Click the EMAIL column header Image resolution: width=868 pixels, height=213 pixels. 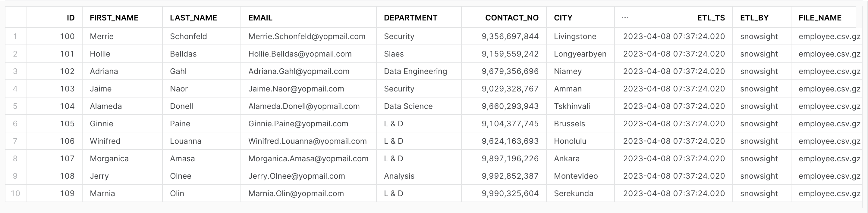[309, 17]
